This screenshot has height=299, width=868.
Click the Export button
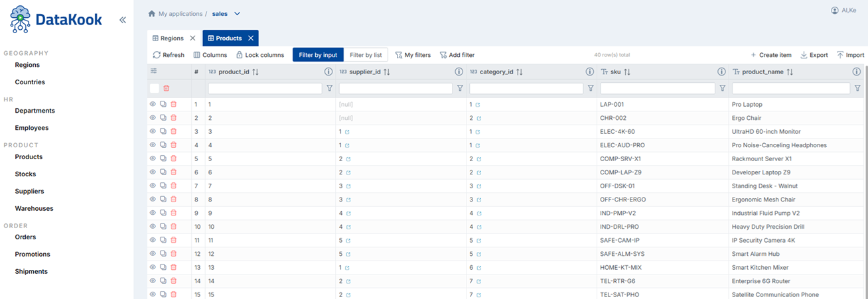tap(814, 55)
